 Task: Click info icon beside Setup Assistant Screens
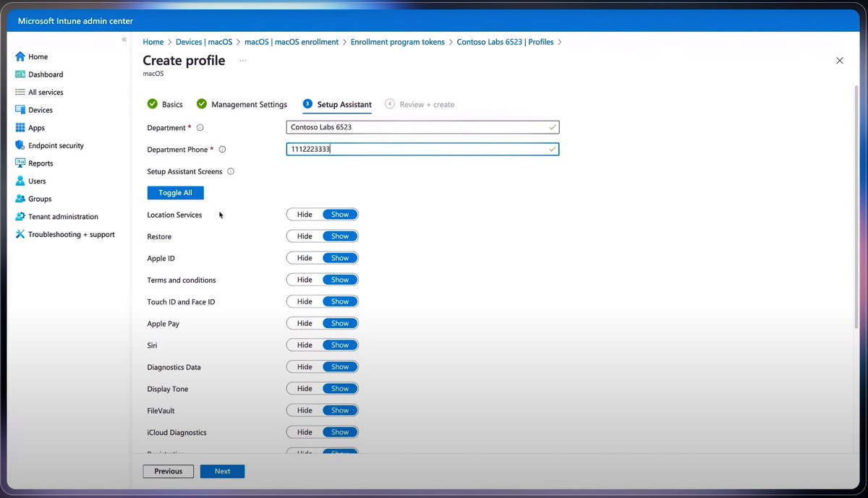pyautogui.click(x=231, y=172)
